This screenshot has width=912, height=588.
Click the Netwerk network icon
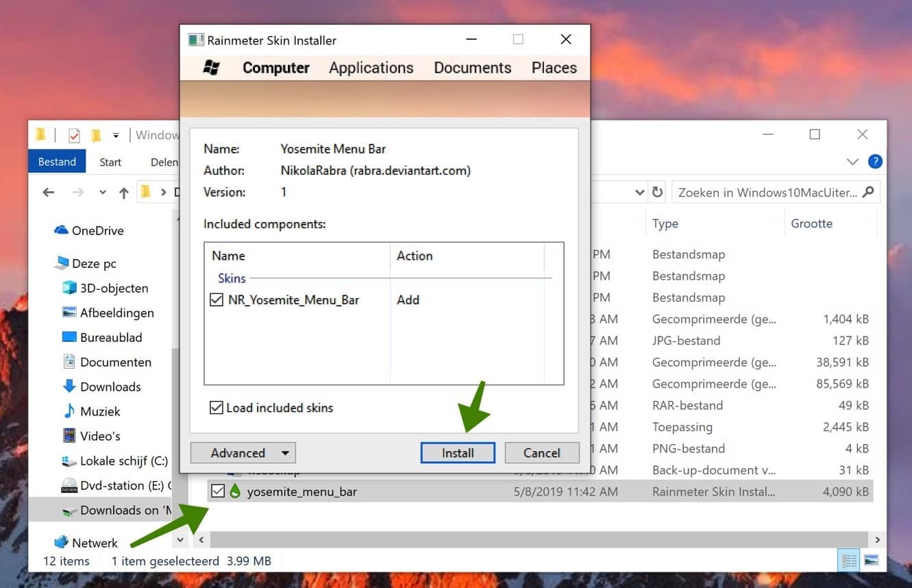pos(62,542)
